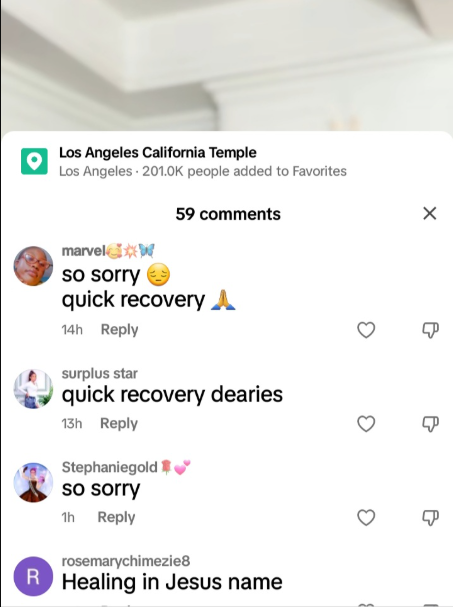
Task: Tap the rosemarychimezie8 username
Action: coord(126,561)
